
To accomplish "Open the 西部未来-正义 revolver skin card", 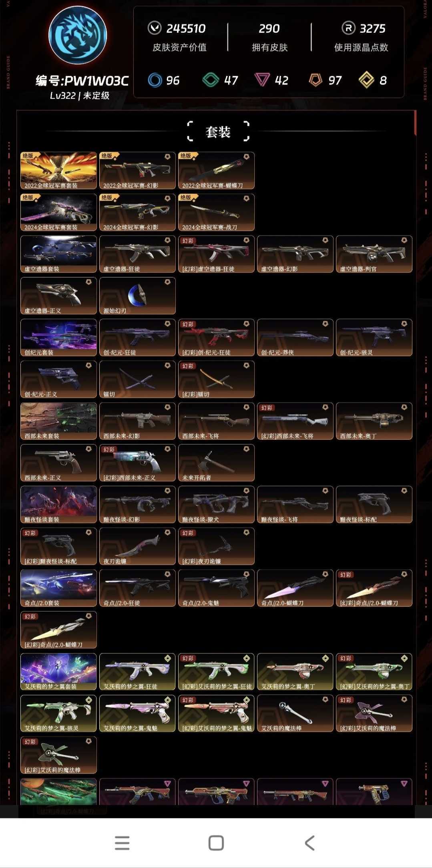I will pos(58,463).
